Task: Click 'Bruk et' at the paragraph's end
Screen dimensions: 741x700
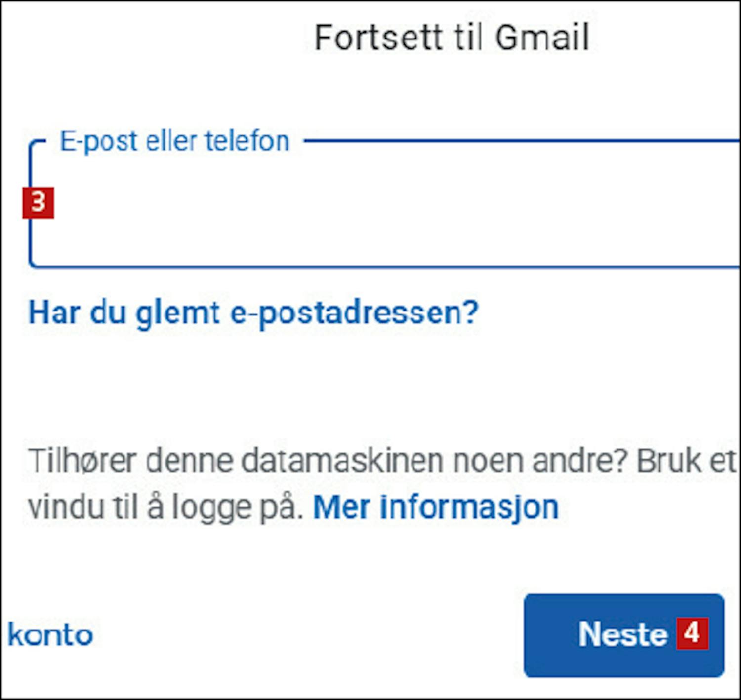Action: [x=685, y=461]
